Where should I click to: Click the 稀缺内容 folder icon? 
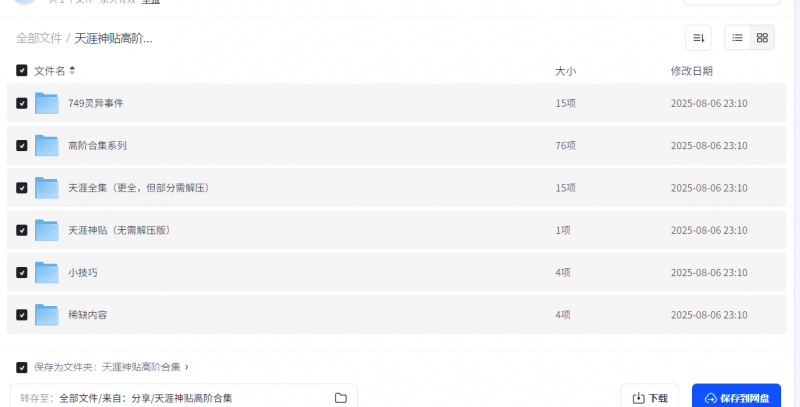point(46,315)
